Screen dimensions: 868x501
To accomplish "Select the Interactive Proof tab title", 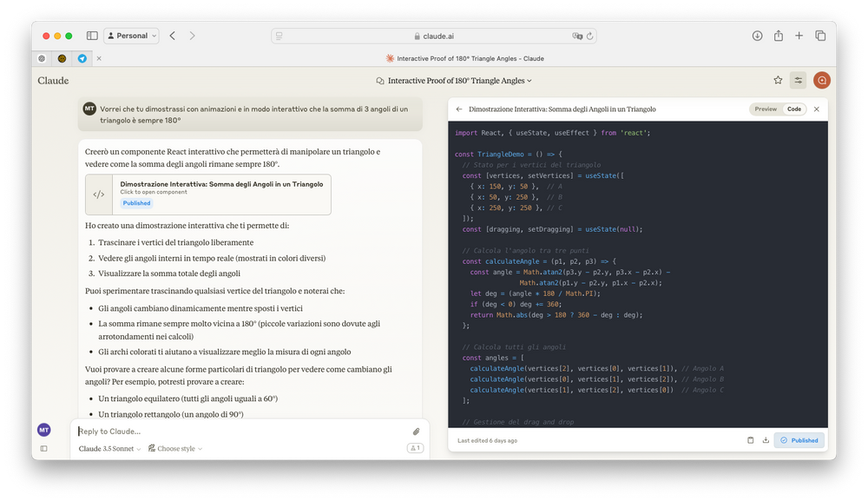I will tap(464, 58).
